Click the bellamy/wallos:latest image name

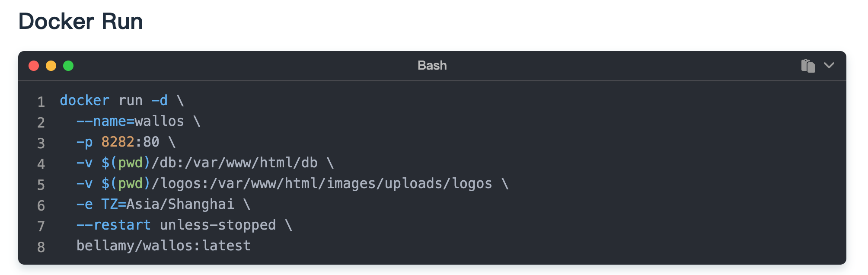(x=164, y=246)
